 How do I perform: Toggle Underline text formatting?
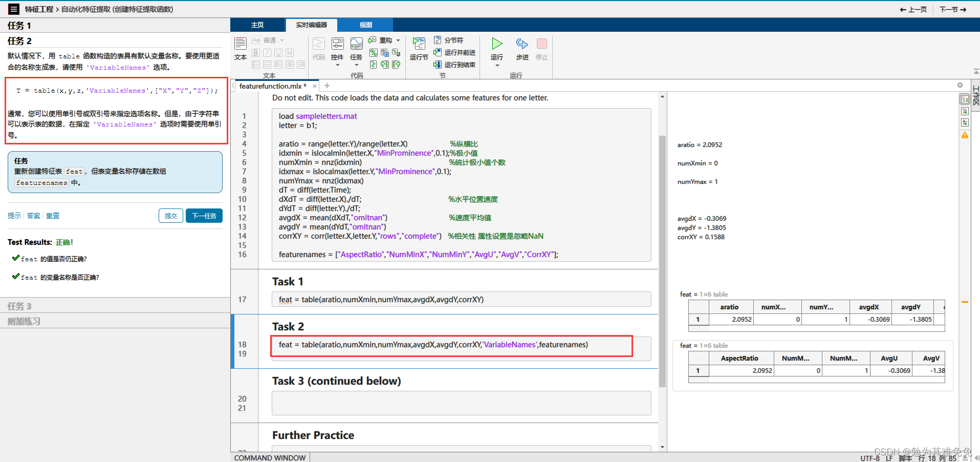pos(278,53)
